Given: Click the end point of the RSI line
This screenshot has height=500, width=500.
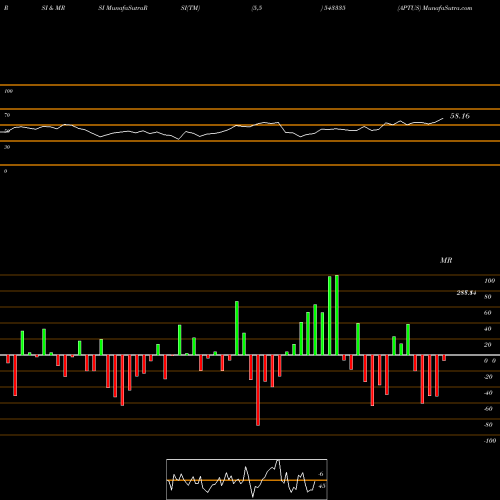Looking at the screenshot, I should click(x=443, y=118).
